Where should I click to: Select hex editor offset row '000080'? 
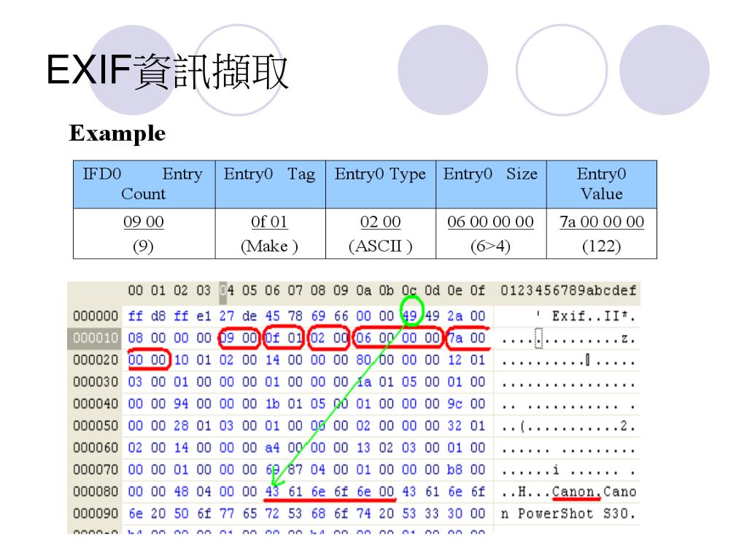coord(96,491)
